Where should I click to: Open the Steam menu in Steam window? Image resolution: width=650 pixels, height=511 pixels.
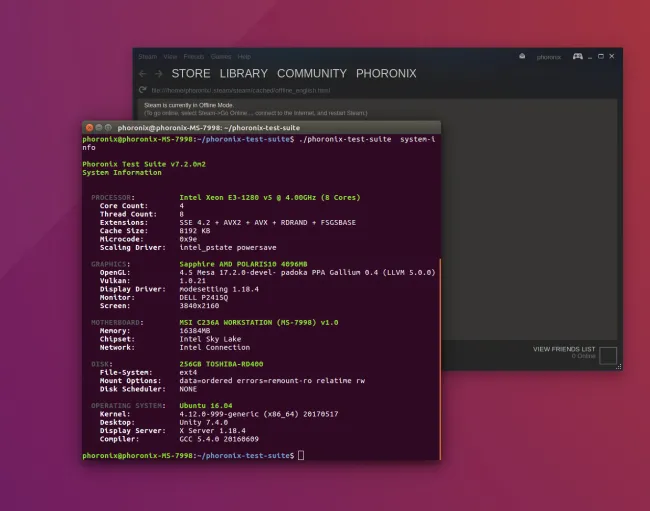pyautogui.click(x=148, y=57)
